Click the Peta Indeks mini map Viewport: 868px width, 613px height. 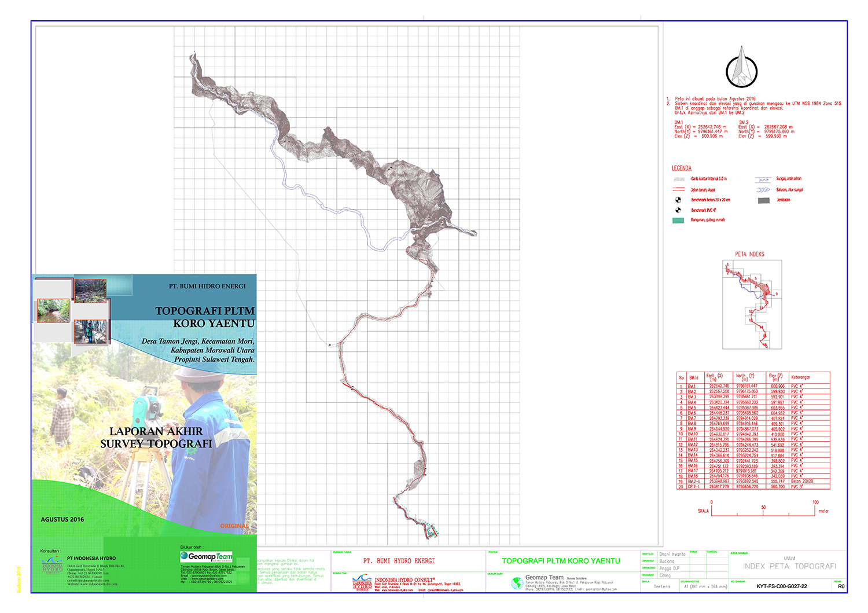752,304
